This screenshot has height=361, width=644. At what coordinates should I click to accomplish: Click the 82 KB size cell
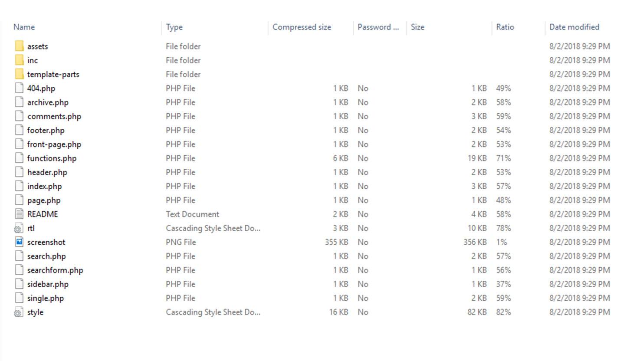point(477,312)
